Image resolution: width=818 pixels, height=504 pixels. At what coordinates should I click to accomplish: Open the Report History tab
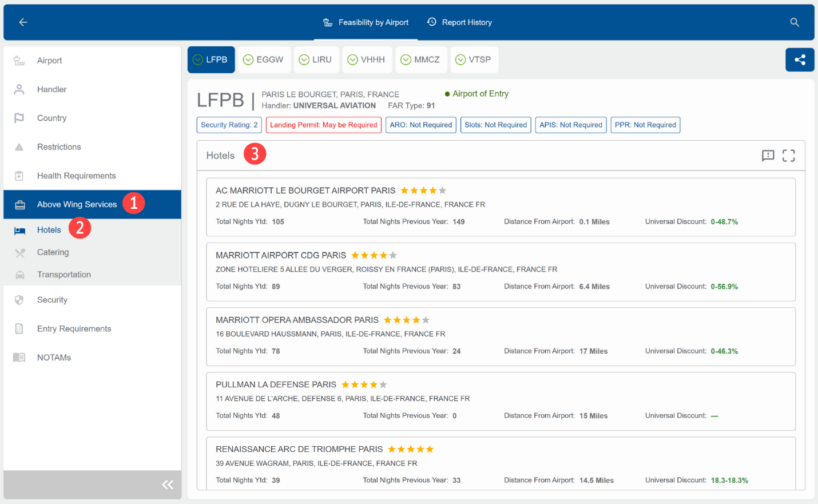pos(459,22)
